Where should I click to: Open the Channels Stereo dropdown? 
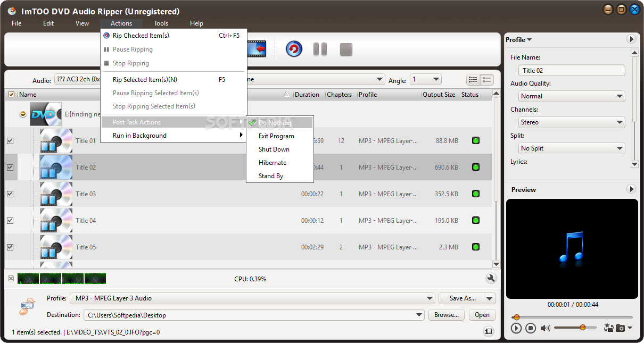(572, 122)
